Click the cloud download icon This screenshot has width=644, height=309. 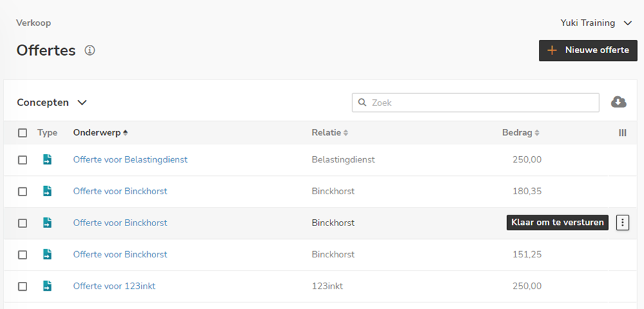(x=618, y=102)
